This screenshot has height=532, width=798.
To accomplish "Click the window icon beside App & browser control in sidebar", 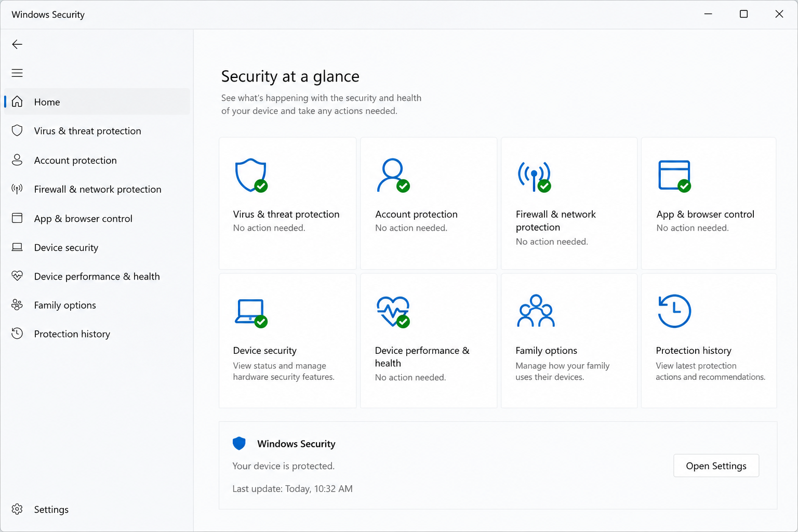I will click(17, 218).
